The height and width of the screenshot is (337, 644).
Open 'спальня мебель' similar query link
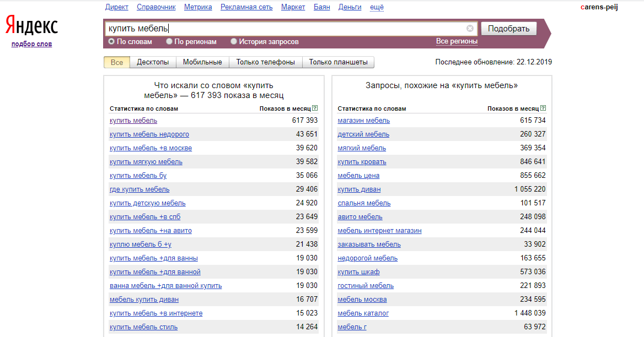[364, 203]
